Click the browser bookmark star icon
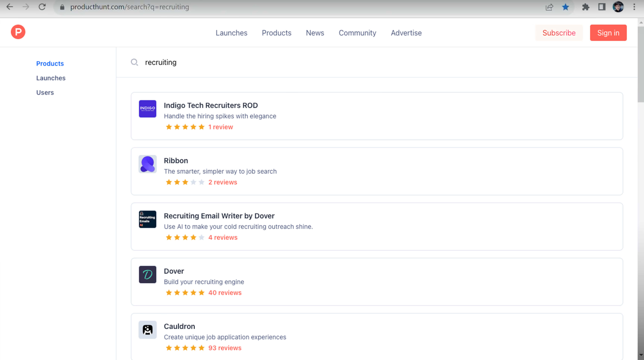 [x=566, y=7]
